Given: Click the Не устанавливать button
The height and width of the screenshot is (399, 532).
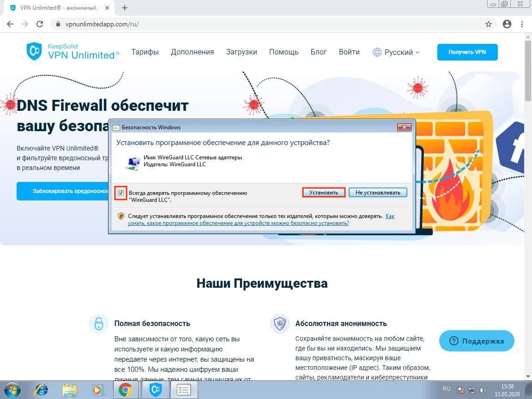Looking at the screenshot, I should pyautogui.click(x=378, y=193).
